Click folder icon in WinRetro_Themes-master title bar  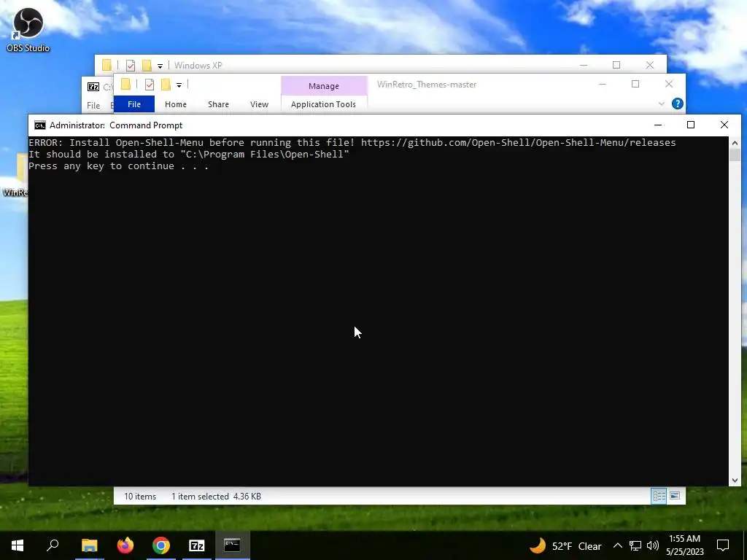125,85
